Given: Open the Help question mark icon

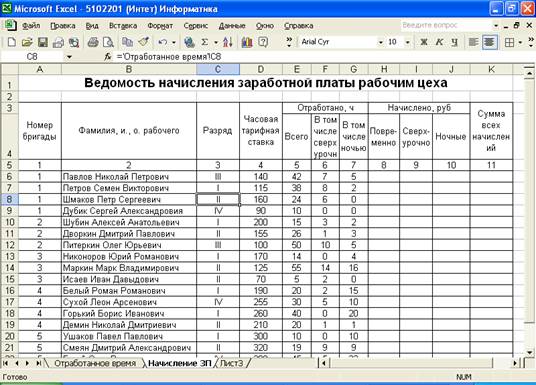Looking at the screenshot, I should (263, 42).
